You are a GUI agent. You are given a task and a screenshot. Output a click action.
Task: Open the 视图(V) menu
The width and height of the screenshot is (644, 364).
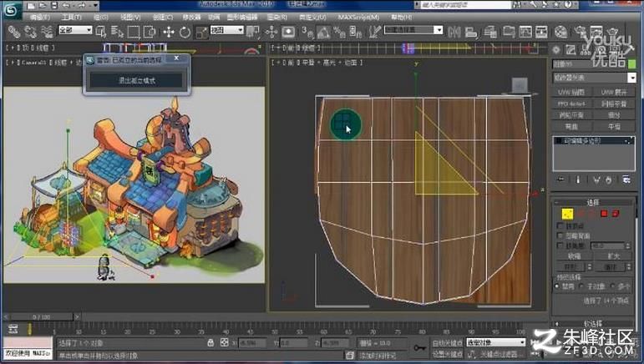click(x=130, y=18)
